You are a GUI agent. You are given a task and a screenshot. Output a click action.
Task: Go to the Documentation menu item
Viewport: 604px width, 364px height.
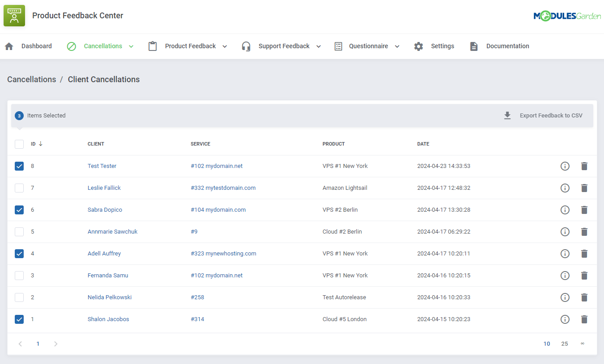(507, 46)
